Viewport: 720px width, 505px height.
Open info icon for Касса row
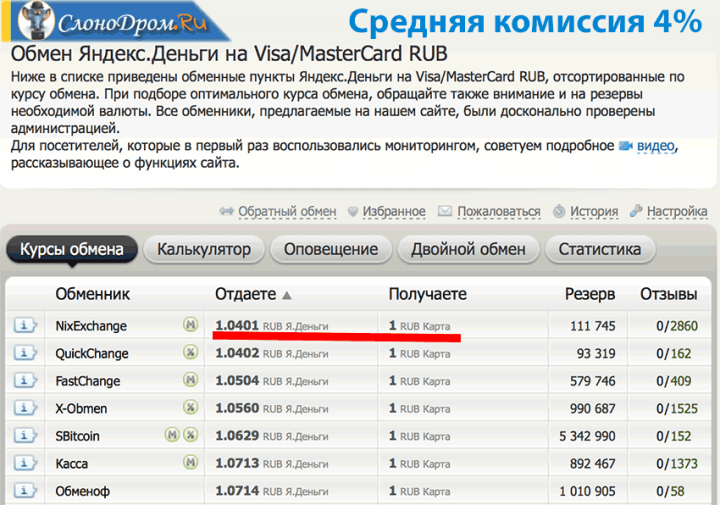pyautogui.click(x=24, y=463)
